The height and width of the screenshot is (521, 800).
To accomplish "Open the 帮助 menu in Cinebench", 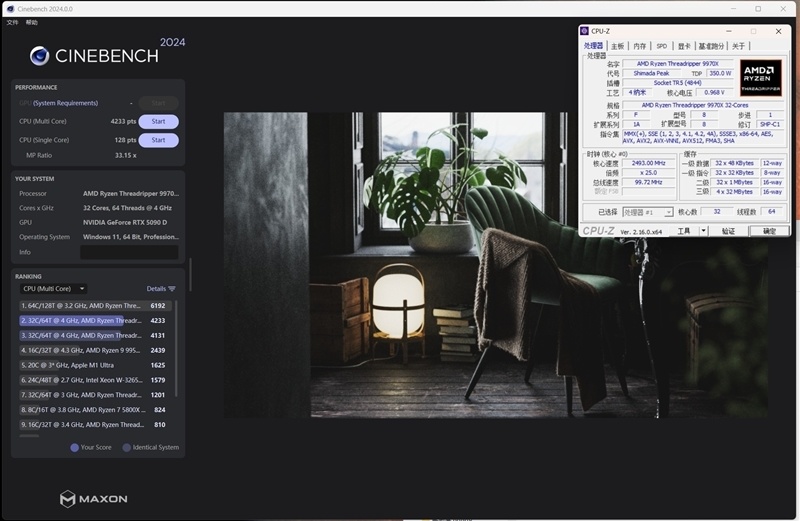I will pyautogui.click(x=32, y=22).
